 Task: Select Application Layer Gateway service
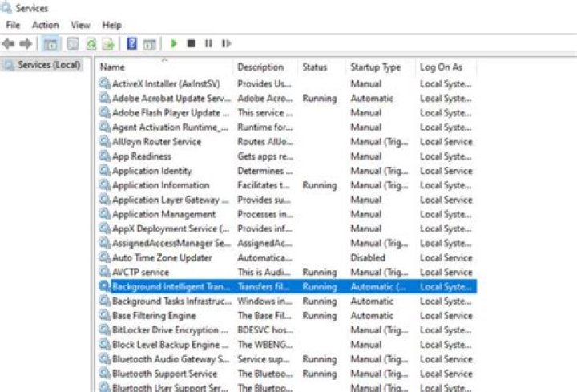click(288, 200)
